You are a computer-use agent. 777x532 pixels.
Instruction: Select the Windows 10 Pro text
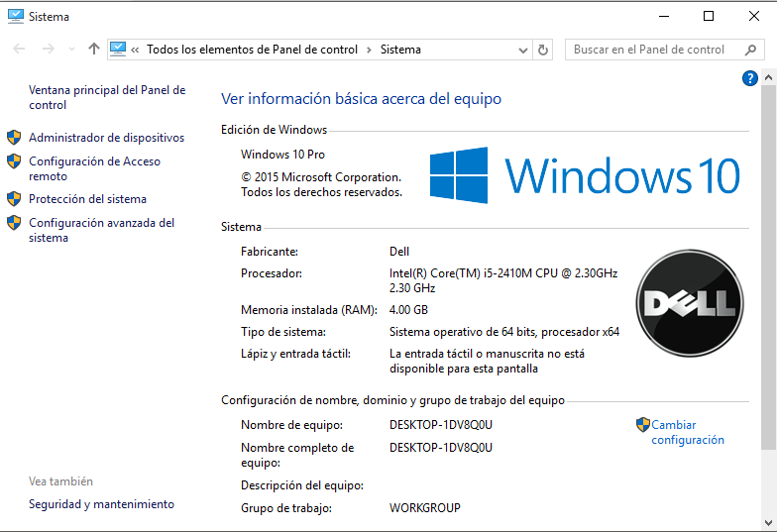pyautogui.click(x=283, y=155)
